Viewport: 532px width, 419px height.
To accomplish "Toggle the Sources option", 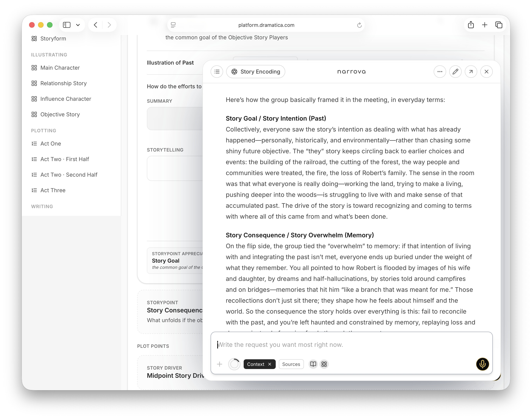I will click(x=291, y=364).
